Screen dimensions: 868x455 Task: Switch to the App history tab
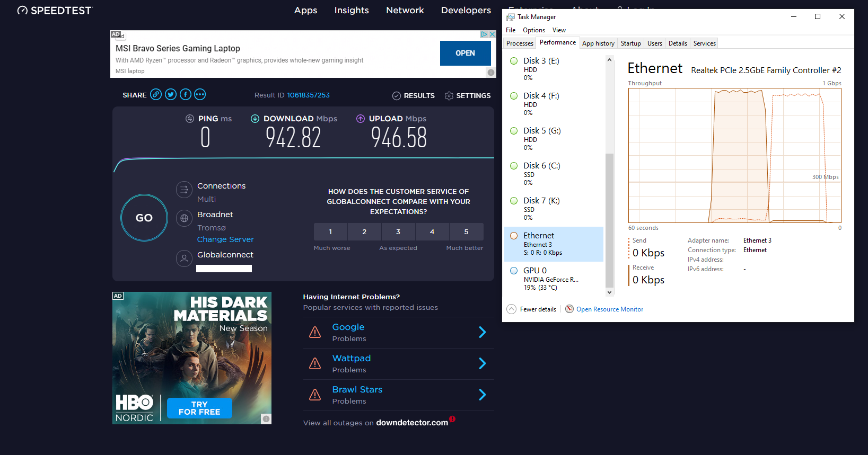[x=598, y=43]
